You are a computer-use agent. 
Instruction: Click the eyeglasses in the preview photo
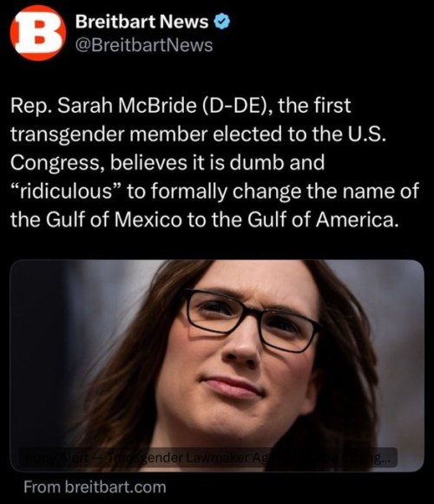(252, 320)
